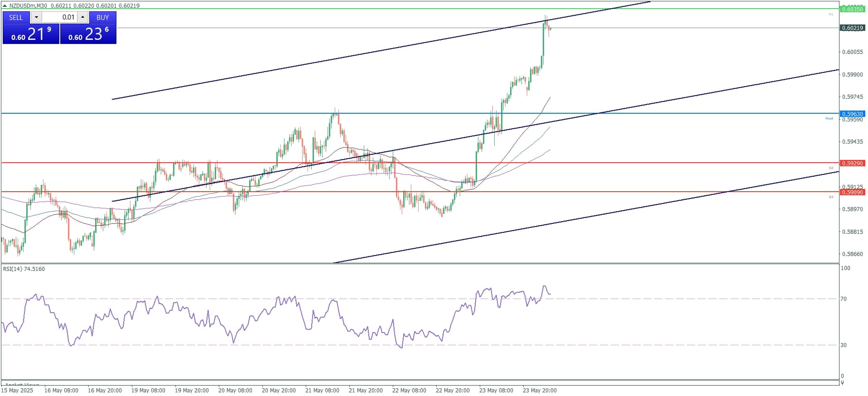Viewport: 868px width, 396px height.
Task: Select the RSI(14) 74.5160 indicator label
Action: tap(24, 269)
